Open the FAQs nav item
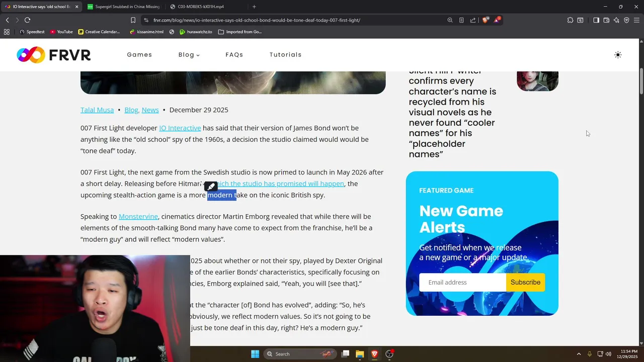644x362 pixels. [234, 55]
